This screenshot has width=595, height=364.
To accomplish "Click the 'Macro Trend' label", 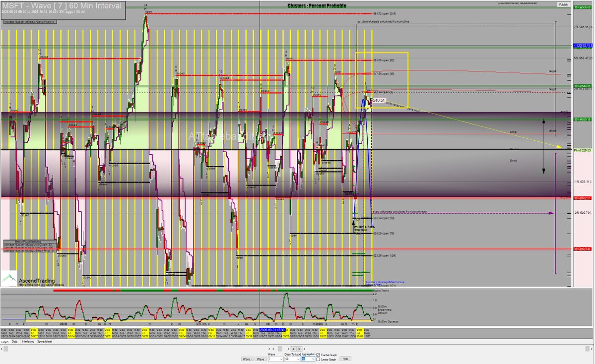I will (381, 291).
